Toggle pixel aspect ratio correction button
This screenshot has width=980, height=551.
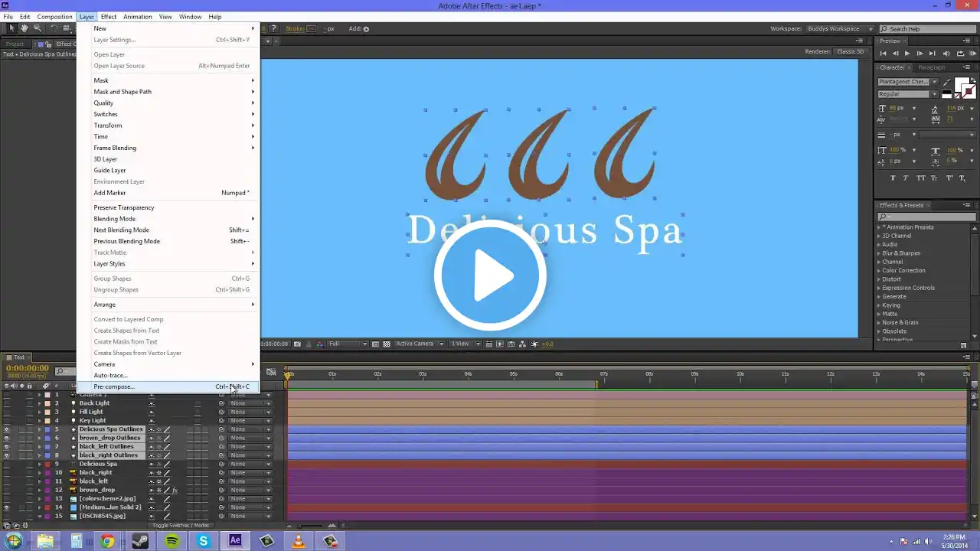pyautogui.click(x=488, y=344)
